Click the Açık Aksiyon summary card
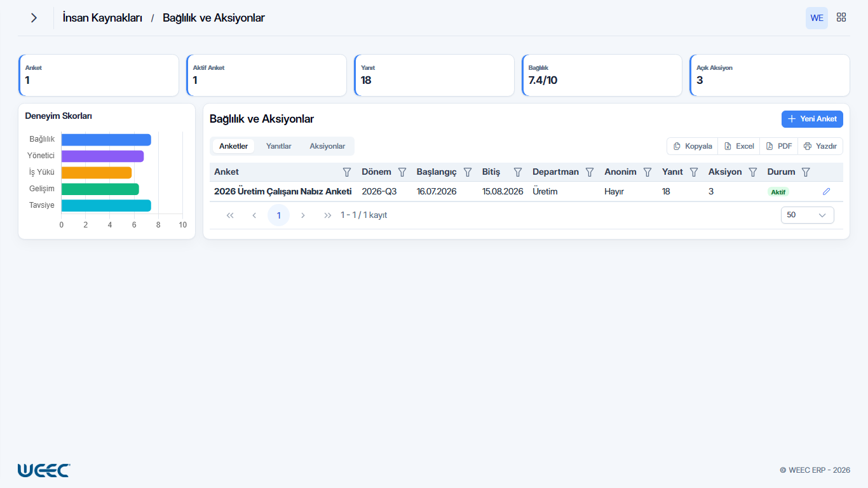Screen dimensions: 868x488 pyautogui.click(x=770, y=75)
